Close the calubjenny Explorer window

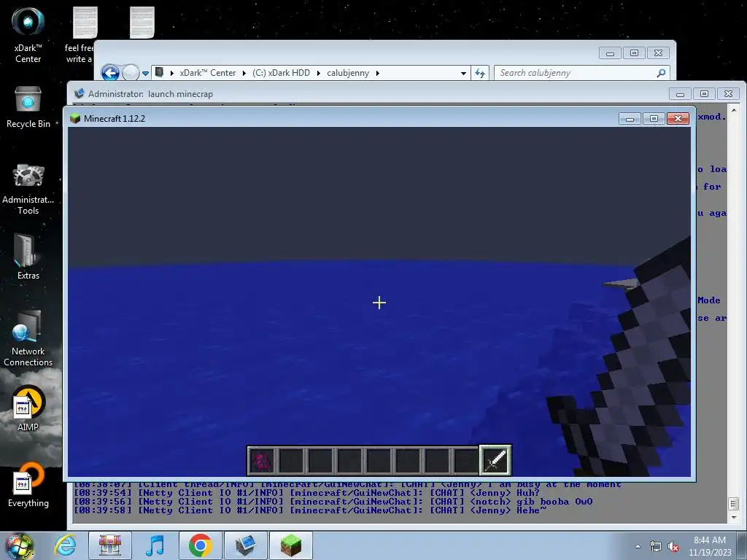(659, 52)
